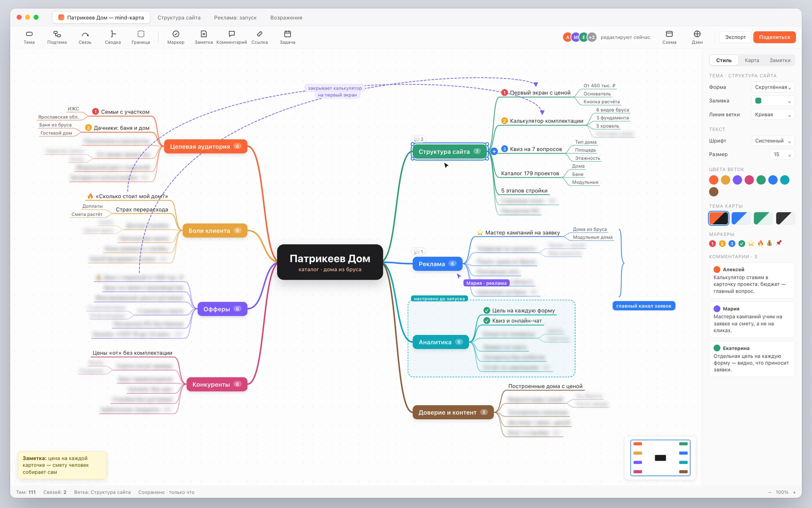Open Алексей's comment card
Screen dimensions: 812x508
(752, 280)
